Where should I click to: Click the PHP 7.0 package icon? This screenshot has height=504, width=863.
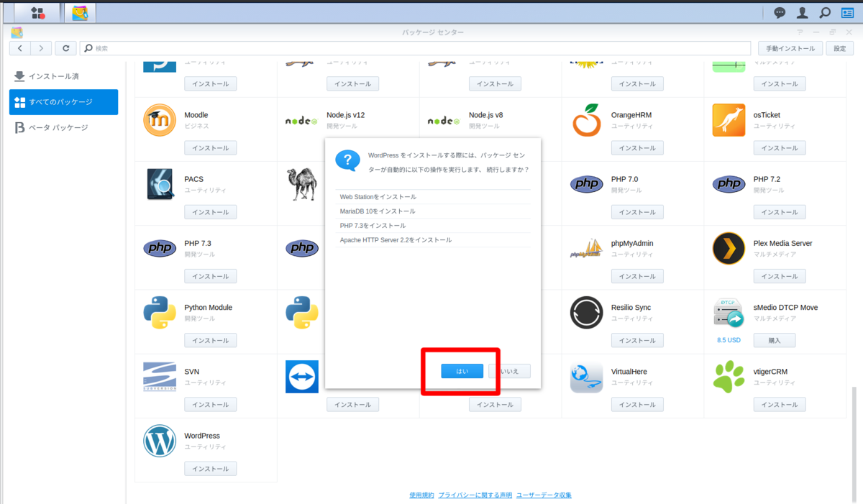tap(586, 185)
